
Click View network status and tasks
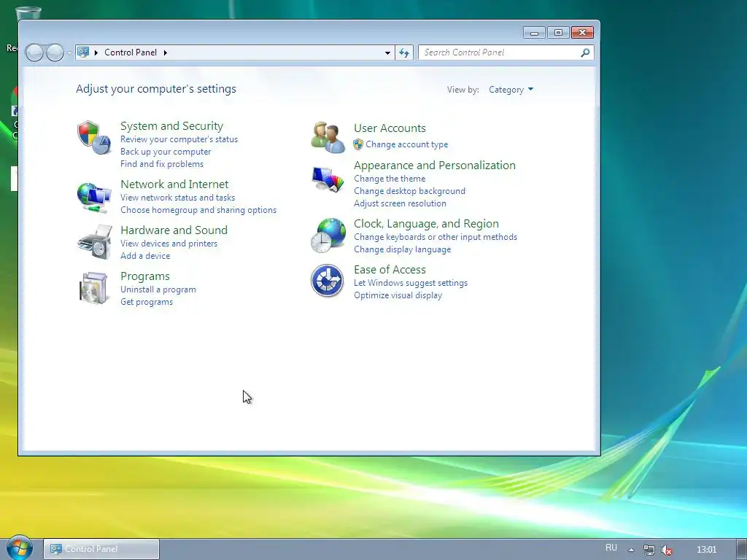click(177, 197)
